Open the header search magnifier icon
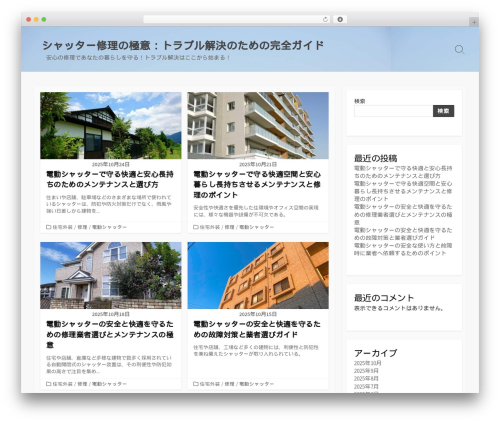 point(459,50)
